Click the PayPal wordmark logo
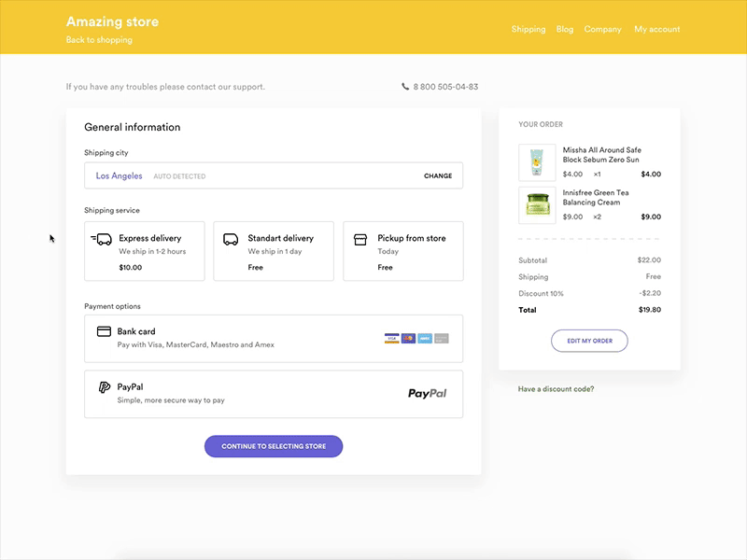The width and height of the screenshot is (747, 560). click(x=428, y=393)
